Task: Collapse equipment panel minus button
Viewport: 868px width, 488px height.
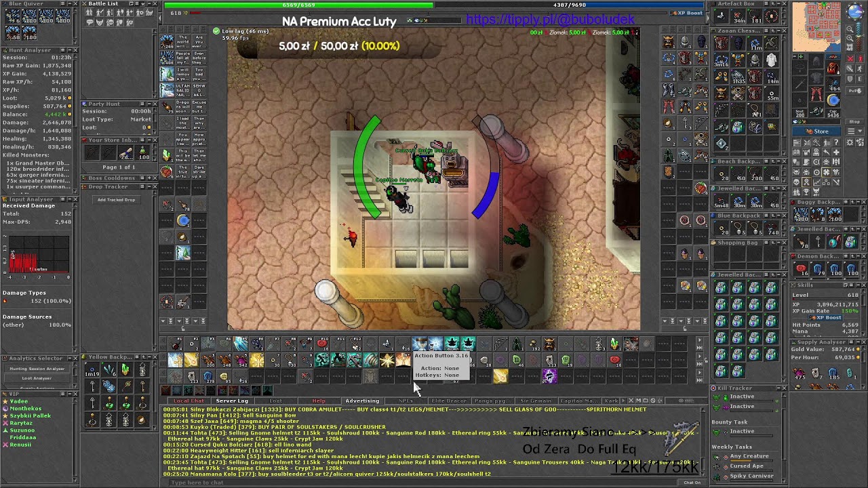Action: click(x=795, y=56)
